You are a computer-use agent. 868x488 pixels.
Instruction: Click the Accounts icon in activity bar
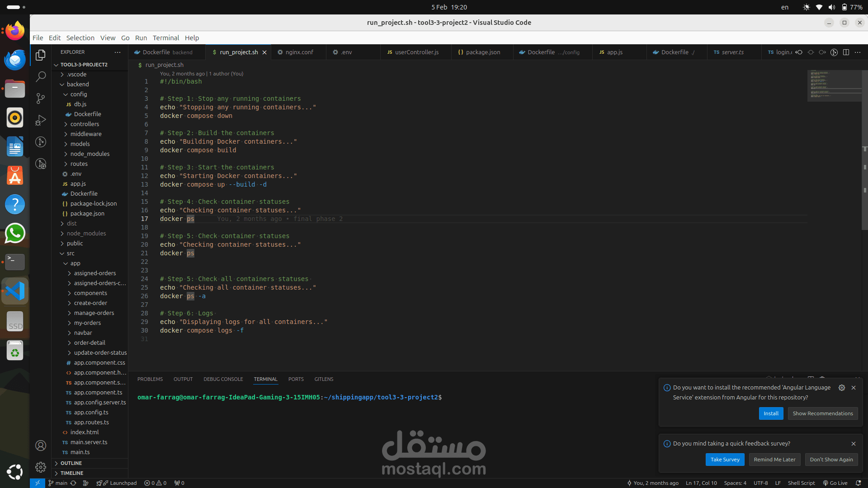point(41,446)
